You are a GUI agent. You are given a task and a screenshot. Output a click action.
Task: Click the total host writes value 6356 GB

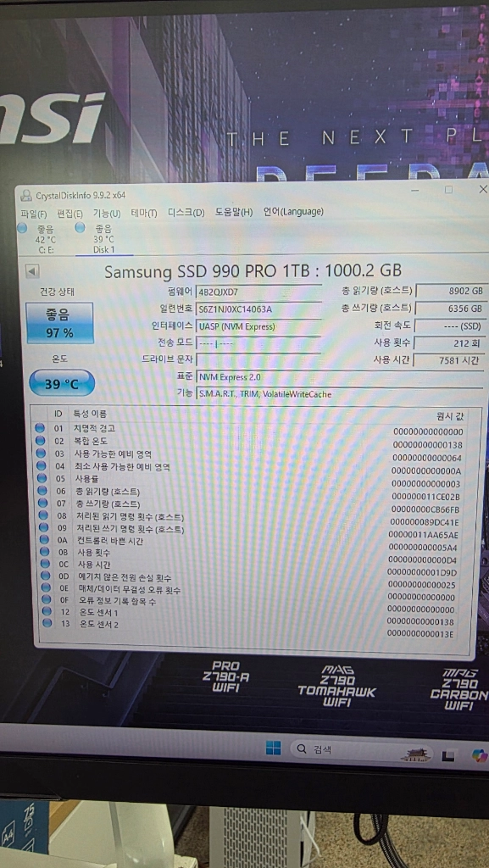451,308
